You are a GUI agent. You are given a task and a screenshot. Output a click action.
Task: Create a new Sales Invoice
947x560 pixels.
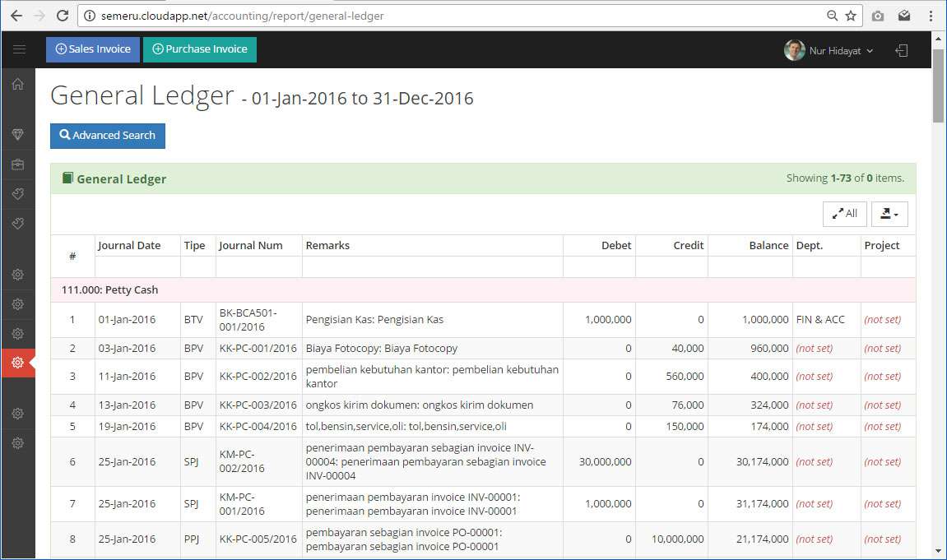pyautogui.click(x=93, y=49)
